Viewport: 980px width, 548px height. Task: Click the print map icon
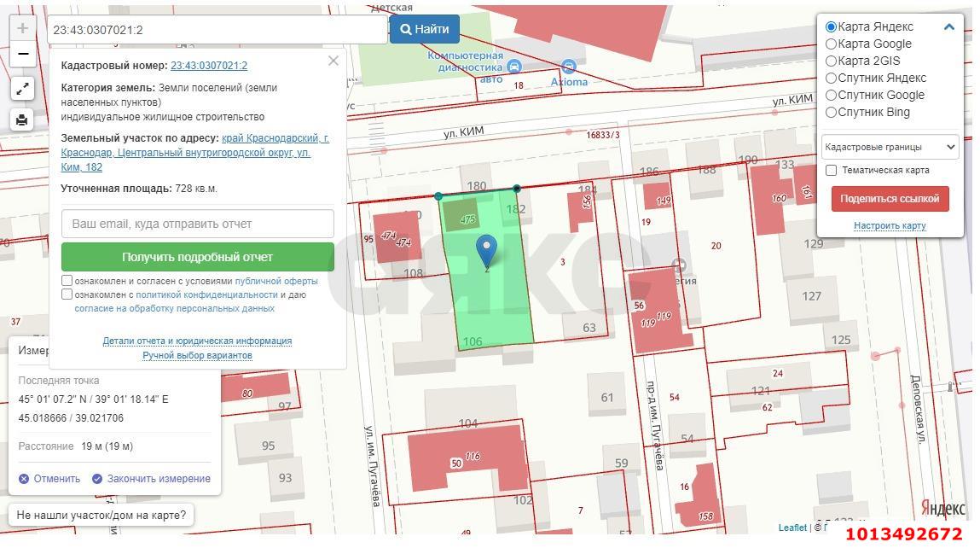click(23, 120)
